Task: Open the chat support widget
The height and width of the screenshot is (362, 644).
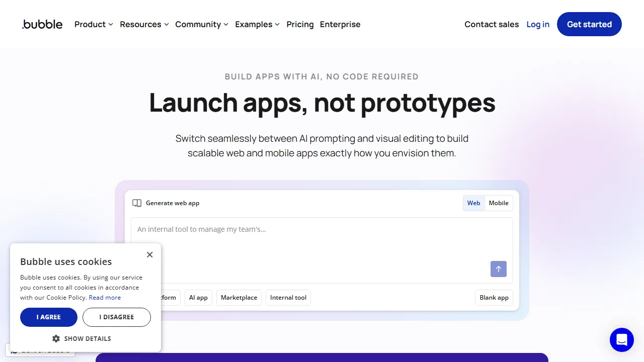Action: pos(621,340)
